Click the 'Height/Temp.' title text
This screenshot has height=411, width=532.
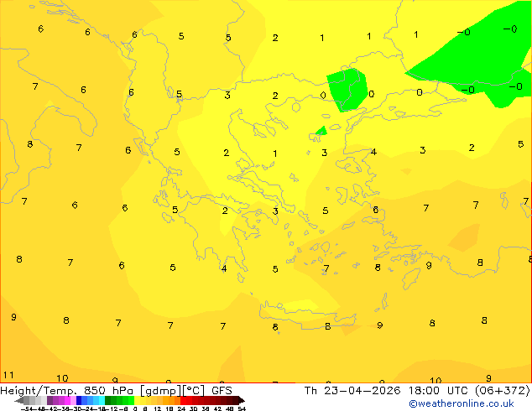[38, 391]
